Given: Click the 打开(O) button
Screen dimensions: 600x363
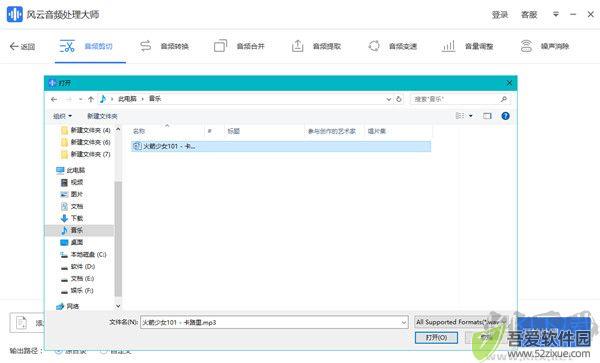Looking at the screenshot, I should point(436,338).
